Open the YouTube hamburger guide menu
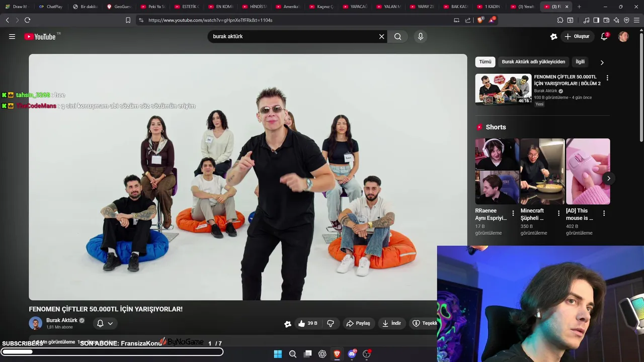This screenshot has width=644, height=362. coord(12,37)
